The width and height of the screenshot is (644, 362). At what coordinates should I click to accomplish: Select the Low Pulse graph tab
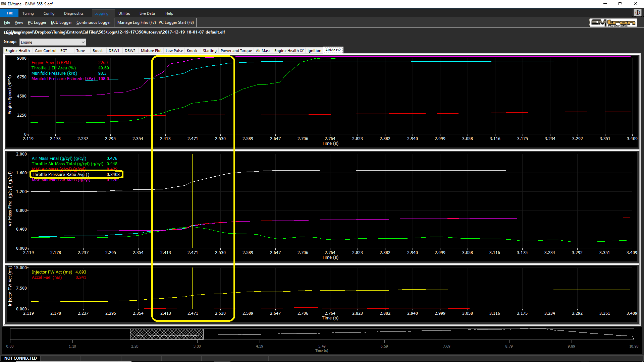[x=174, y=51]
